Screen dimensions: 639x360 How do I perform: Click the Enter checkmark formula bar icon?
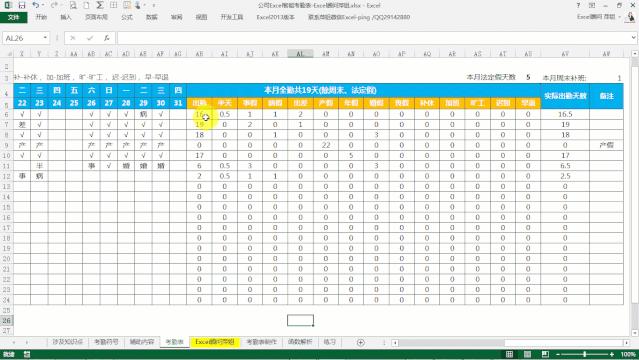pyautogui.click(x=90, y=38)
